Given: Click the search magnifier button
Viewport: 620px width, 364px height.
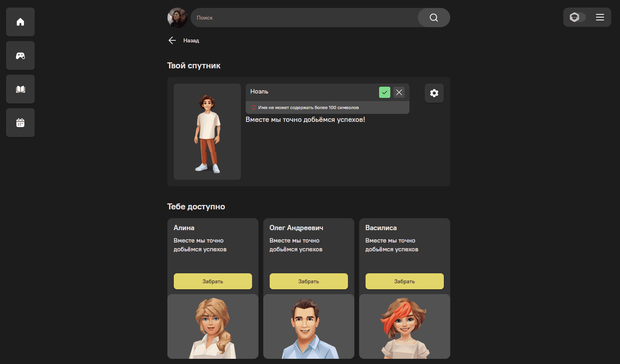Looking at the screenshot, I should (x=433, y=18).
